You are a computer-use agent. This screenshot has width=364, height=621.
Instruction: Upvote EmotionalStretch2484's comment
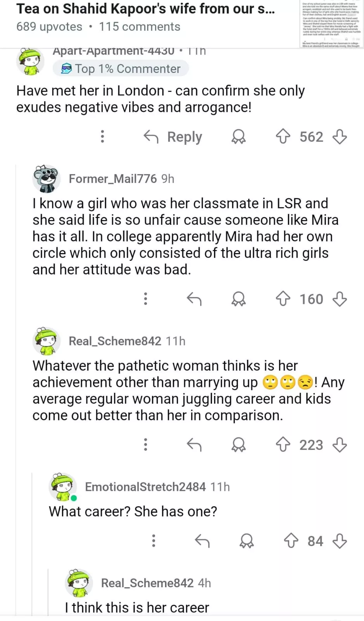pos(291,541)
